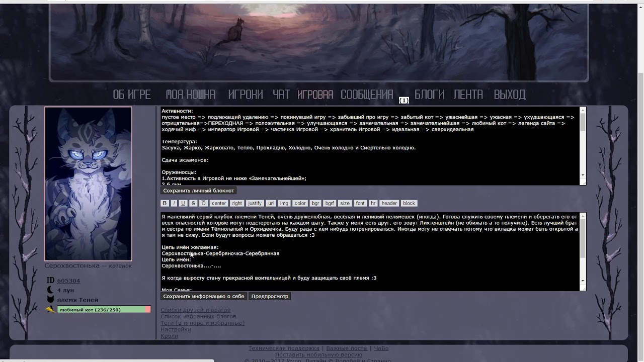The height and width of the screenshot is (362, 644).
Task: Click text 4 лун
Action: pyautogui.click(x=65, y=290)
